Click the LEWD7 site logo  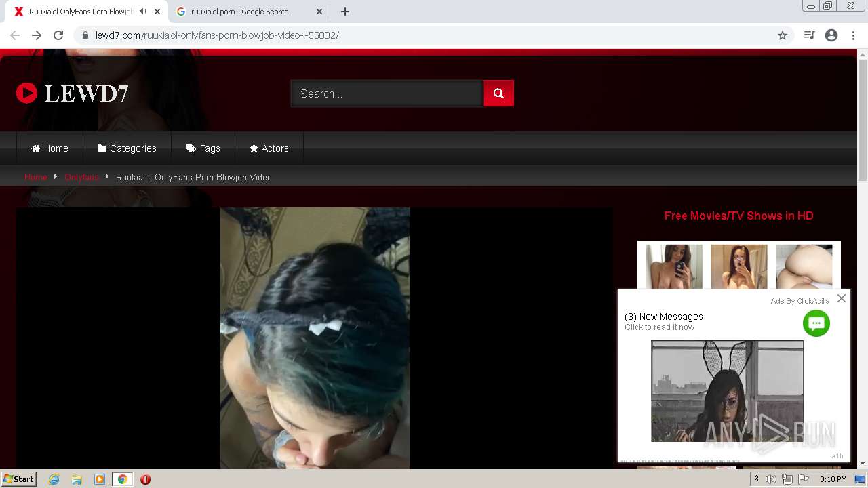(73, 94)
